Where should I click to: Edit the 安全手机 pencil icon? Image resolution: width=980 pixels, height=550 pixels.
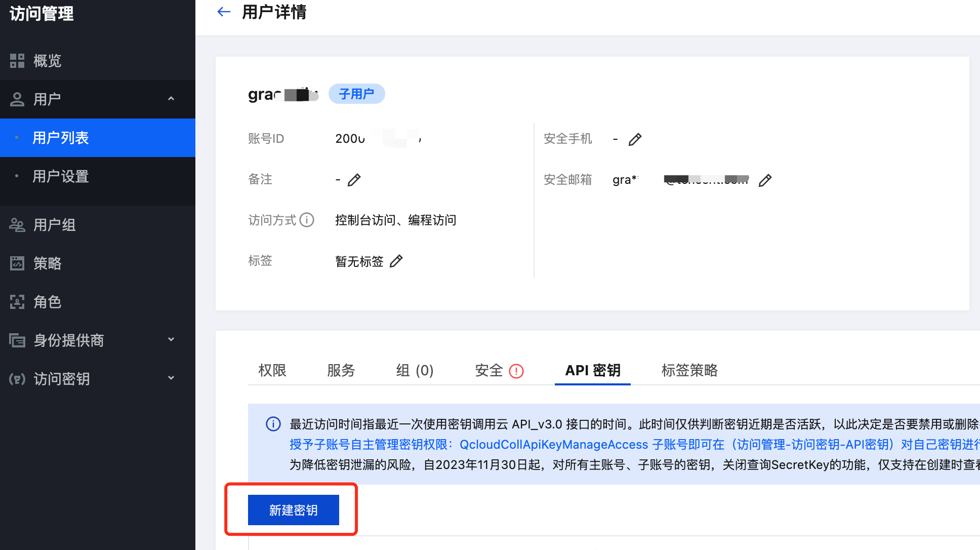pyautogui.click(x=635, y=139)
